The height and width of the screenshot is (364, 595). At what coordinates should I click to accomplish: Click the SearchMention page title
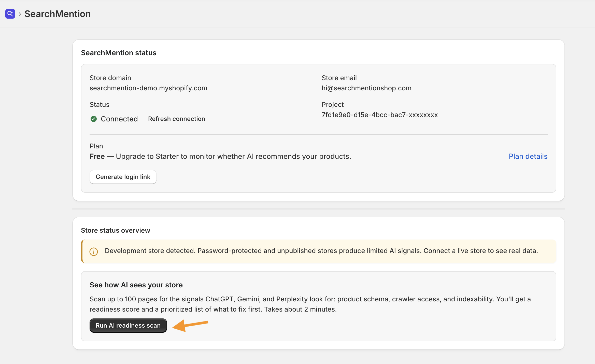pyautogui.click(x=58, y=14)
